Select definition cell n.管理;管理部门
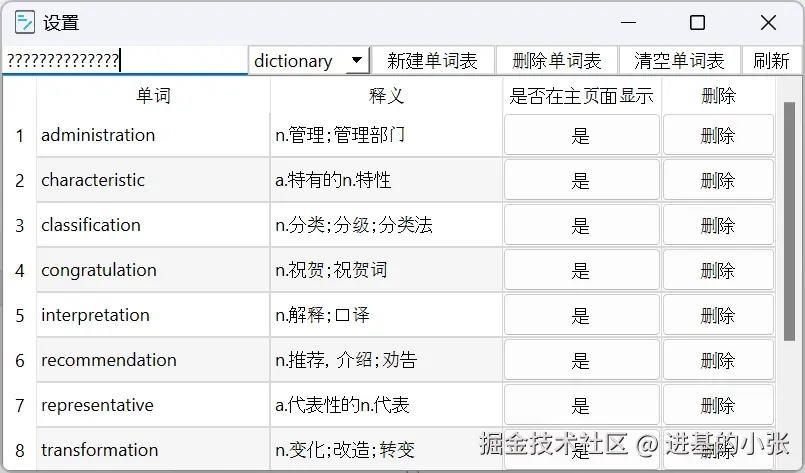The width and height of the screenshot is (805, 473). pos(386,135)
